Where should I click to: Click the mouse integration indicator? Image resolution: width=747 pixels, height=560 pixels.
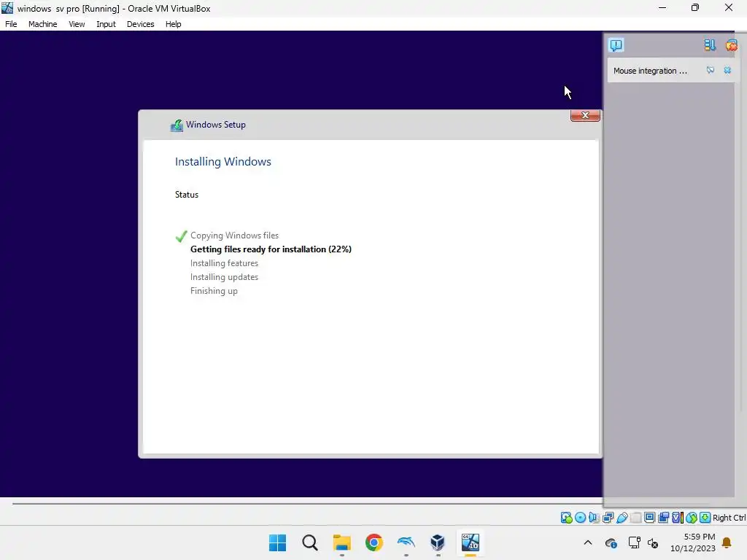pyautogui.click(x=692, y=518)
